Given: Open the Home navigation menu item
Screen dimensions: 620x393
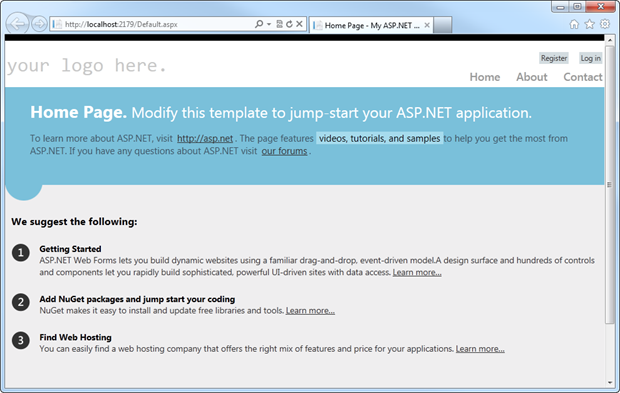Looking at the screenshot, I should tap(485, 77).
